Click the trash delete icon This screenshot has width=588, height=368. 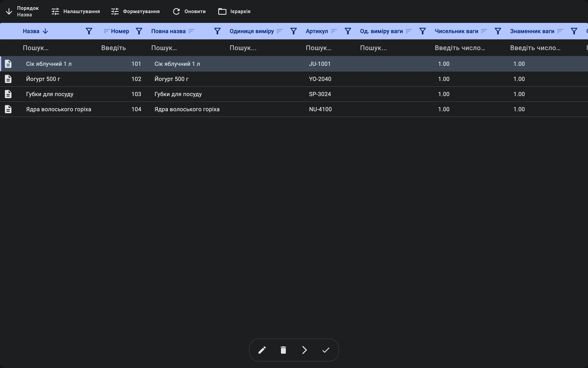(283, 350)
